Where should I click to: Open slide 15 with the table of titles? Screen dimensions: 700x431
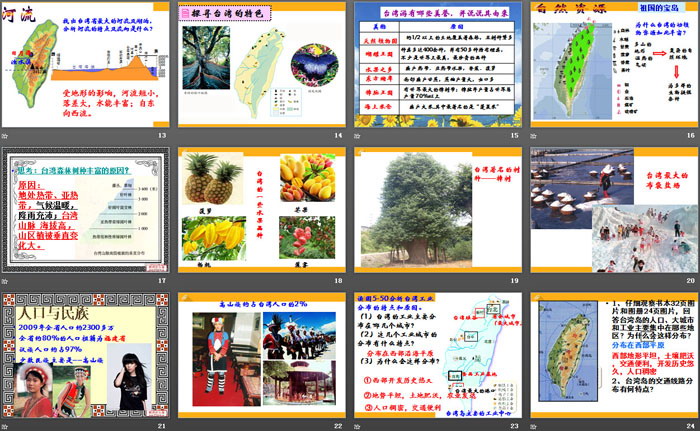point(437,64)
